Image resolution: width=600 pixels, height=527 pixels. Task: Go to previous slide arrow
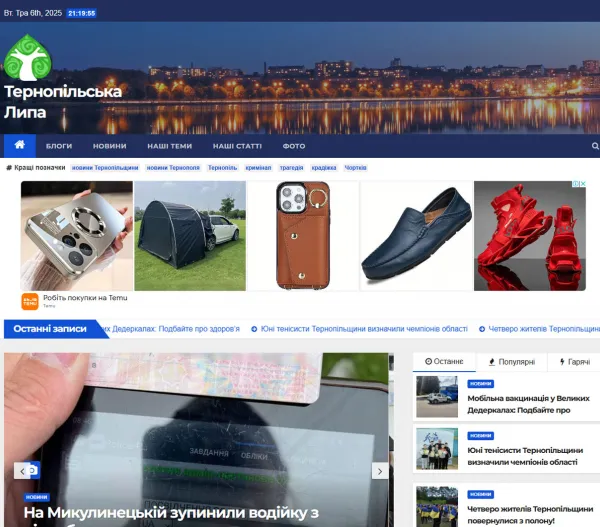[x=22, y=471]
